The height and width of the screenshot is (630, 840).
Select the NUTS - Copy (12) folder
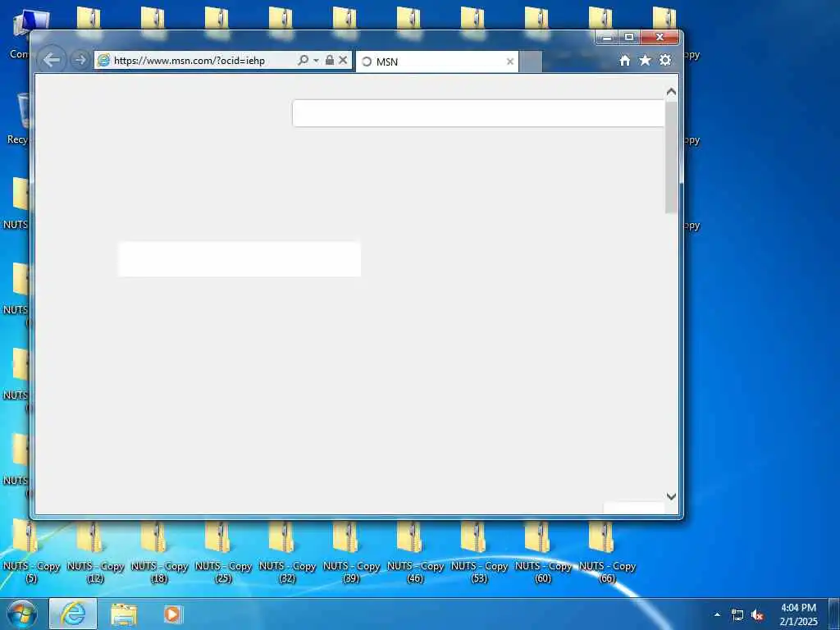tap(95, 552)
